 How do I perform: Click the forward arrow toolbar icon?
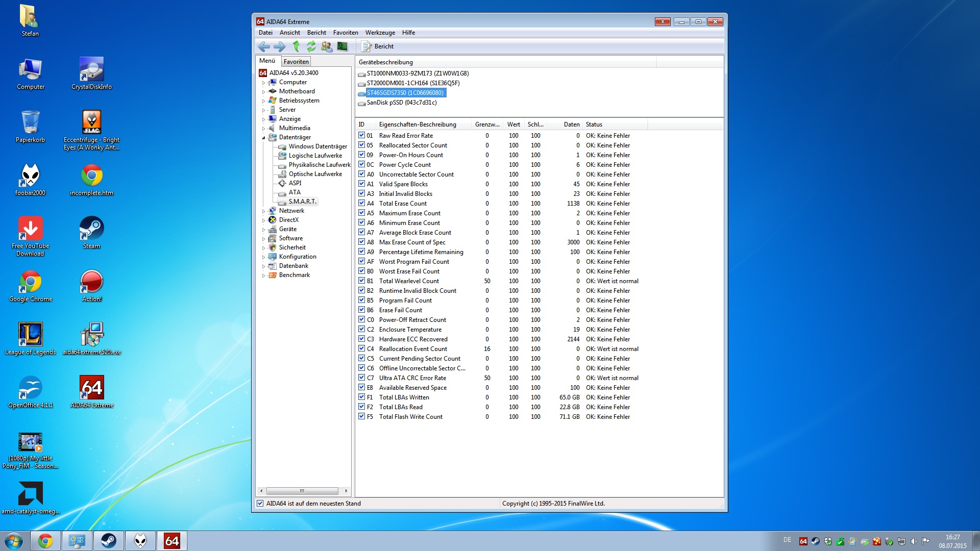coord(280,46)
